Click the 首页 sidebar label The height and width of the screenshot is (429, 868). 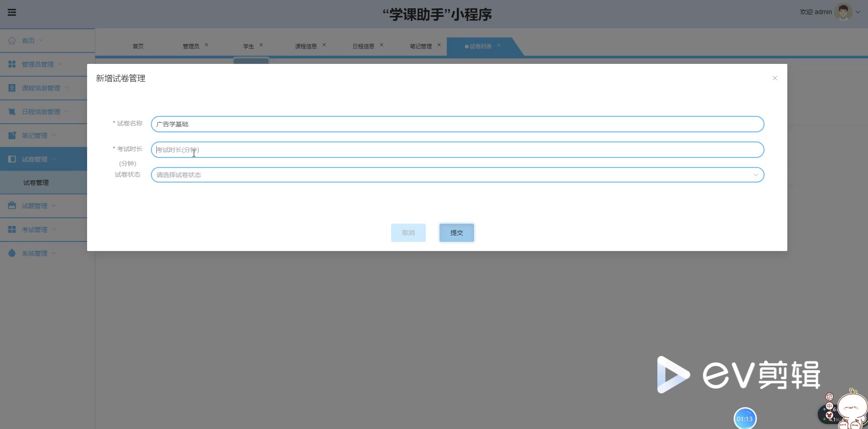(x=28, y=41)
